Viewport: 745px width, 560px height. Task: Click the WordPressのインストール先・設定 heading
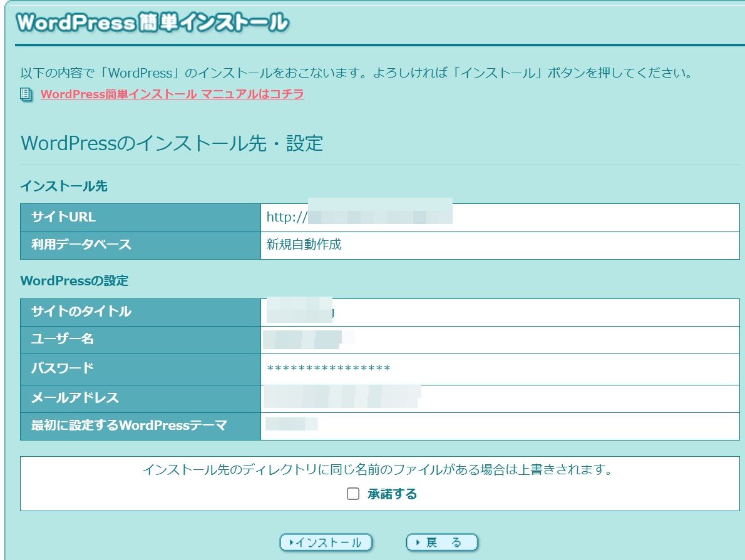coord(172,143)
